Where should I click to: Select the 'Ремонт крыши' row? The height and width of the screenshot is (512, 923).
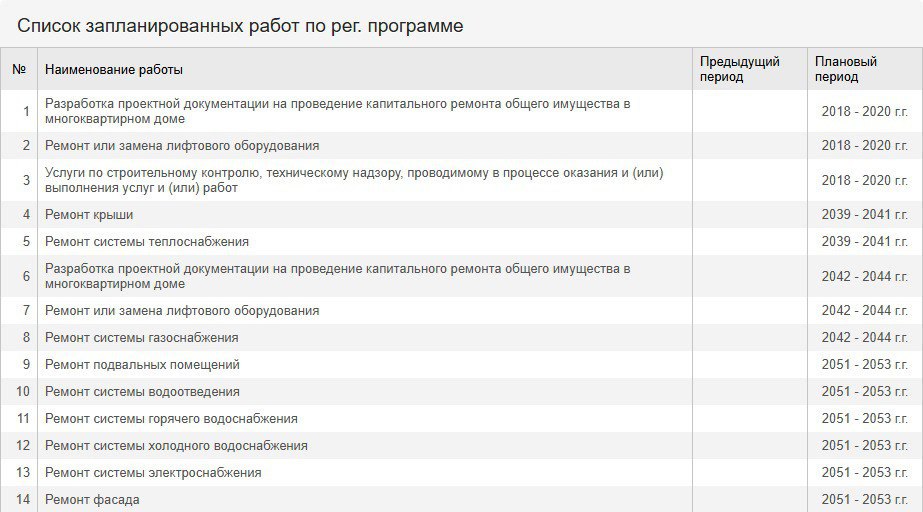462,215
